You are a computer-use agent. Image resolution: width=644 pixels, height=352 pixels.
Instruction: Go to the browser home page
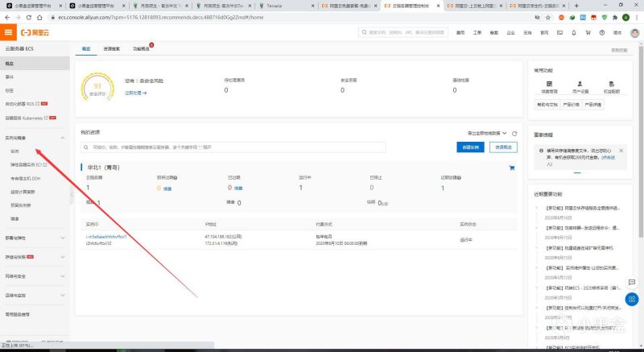[39, 17]
